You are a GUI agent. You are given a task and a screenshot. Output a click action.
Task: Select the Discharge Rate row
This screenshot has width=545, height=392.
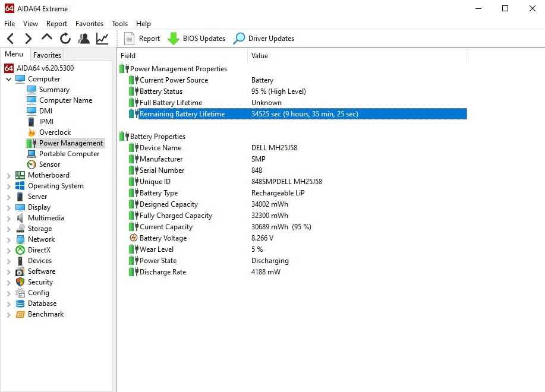pos(298,272)
